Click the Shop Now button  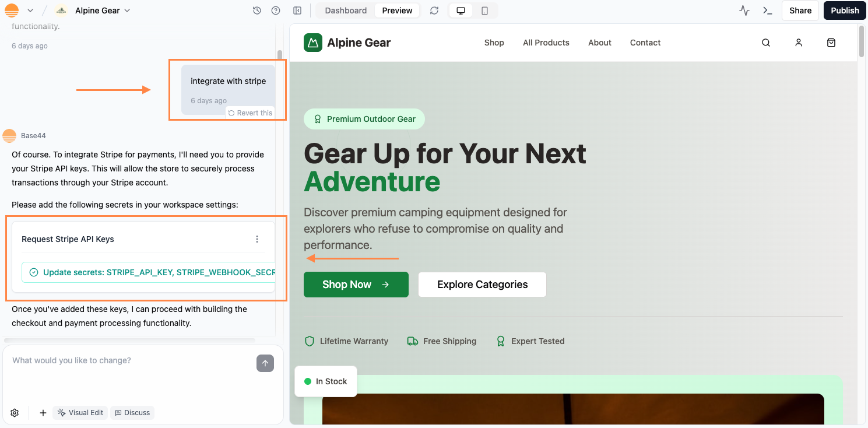click(356, 285)
